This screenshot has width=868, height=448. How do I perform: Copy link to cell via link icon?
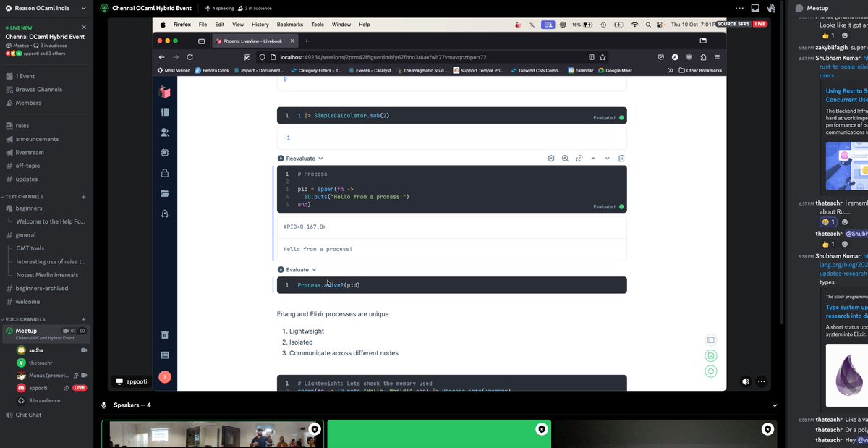[x=579, y=158]
